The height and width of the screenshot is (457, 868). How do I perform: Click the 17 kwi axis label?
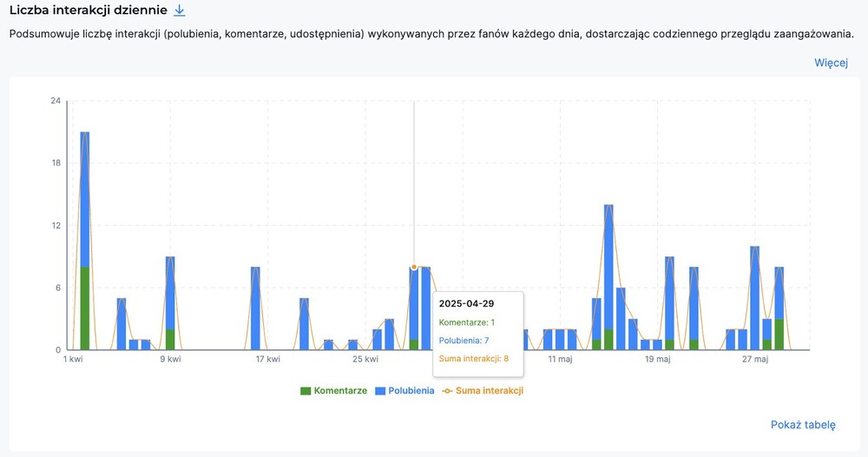point(268,359)
